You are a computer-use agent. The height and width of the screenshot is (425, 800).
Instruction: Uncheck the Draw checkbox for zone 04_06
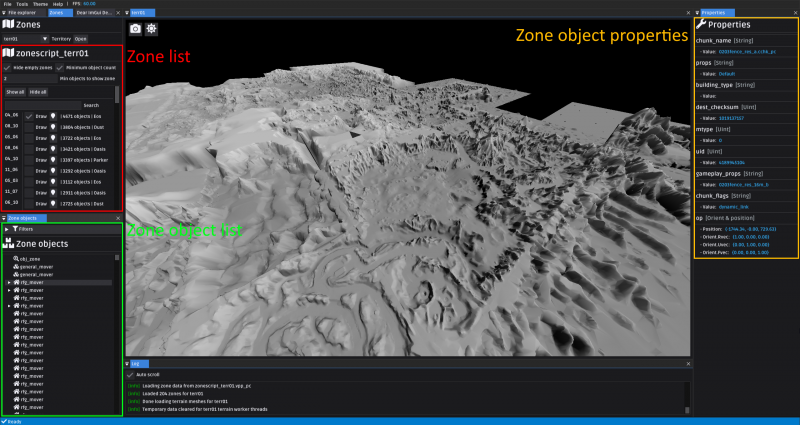pos(30,116)
